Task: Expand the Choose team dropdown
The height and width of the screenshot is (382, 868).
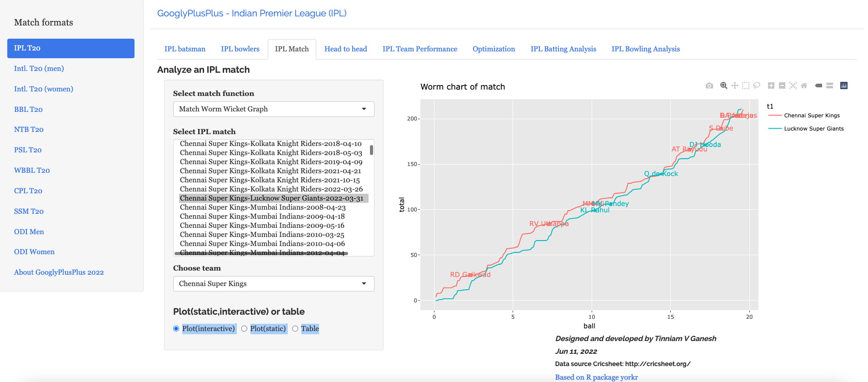Action: 274,284
